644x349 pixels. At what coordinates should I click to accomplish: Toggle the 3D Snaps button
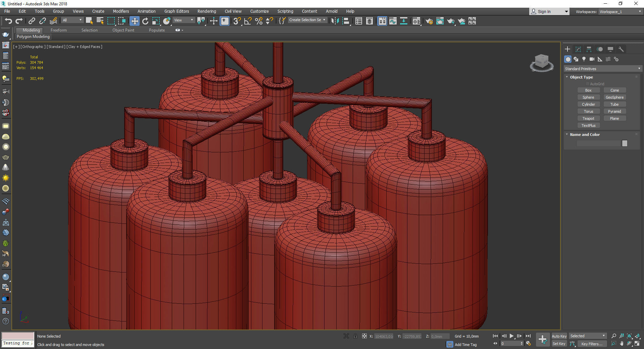pos(237,21)
